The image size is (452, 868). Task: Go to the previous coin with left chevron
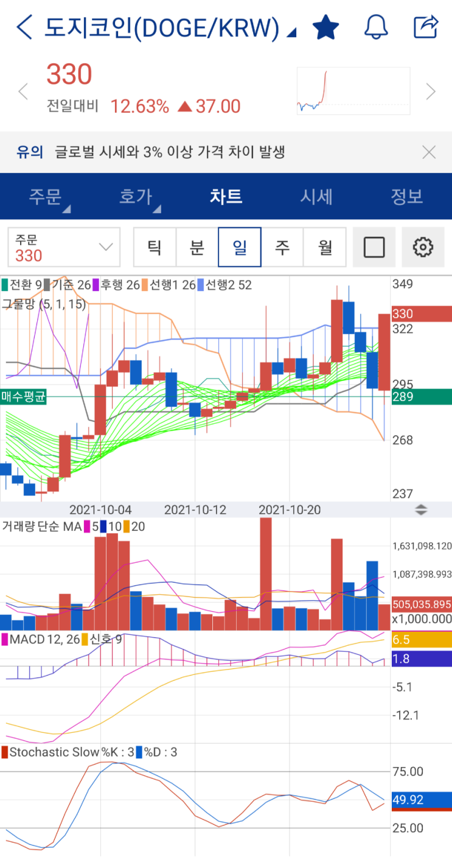23,92
